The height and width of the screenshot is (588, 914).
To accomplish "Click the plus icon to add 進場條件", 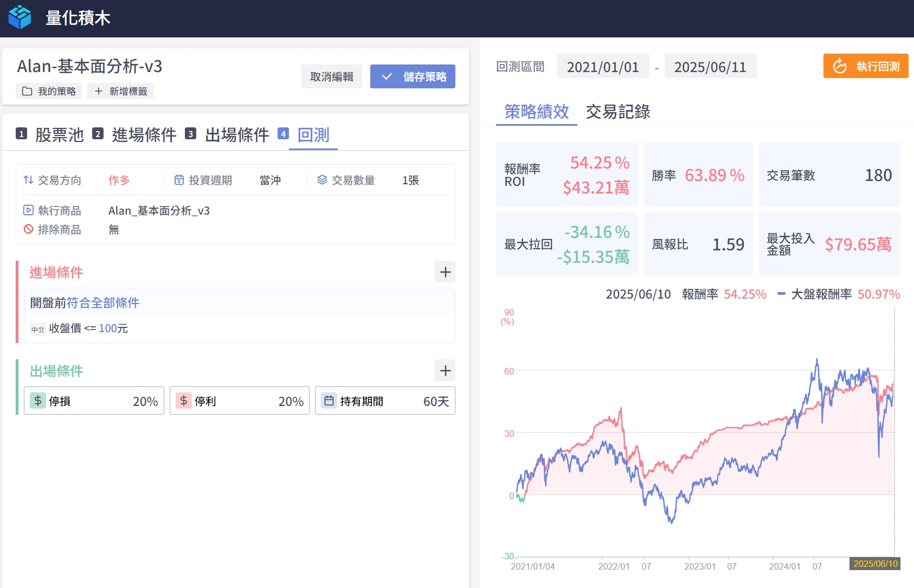I will click(x=445, y=272).
